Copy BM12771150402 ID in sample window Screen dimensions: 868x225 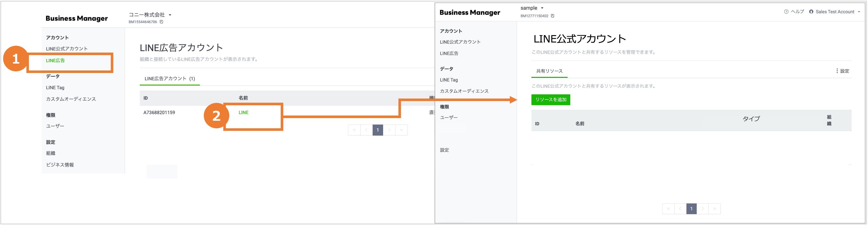coord(553,16)
